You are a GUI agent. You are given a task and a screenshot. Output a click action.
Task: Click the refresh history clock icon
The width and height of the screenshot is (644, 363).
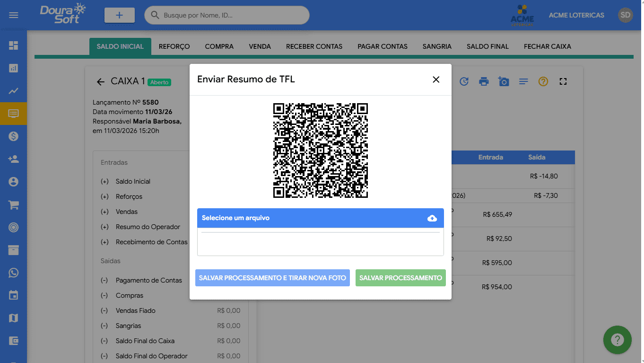coord(464,81)
